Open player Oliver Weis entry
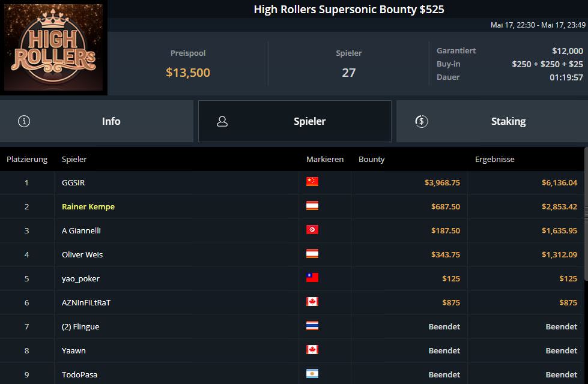Screen dimensions: 588x384 82,254
